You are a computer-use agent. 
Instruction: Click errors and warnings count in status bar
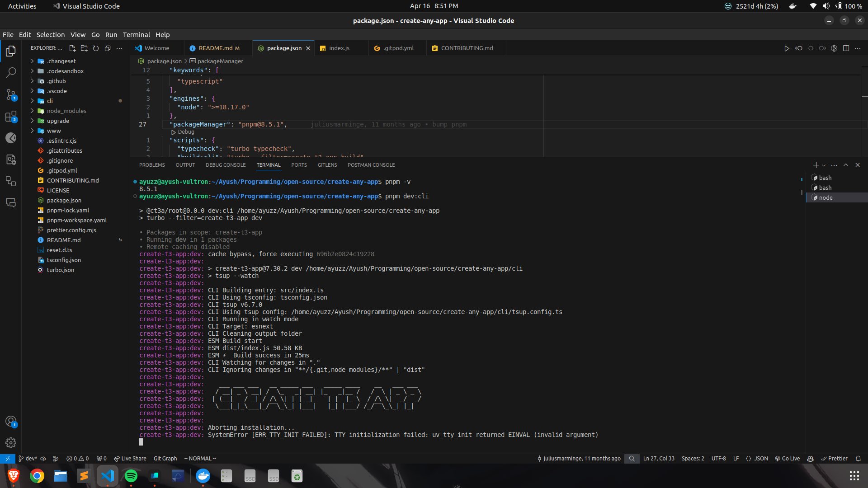tap(78, 458)
